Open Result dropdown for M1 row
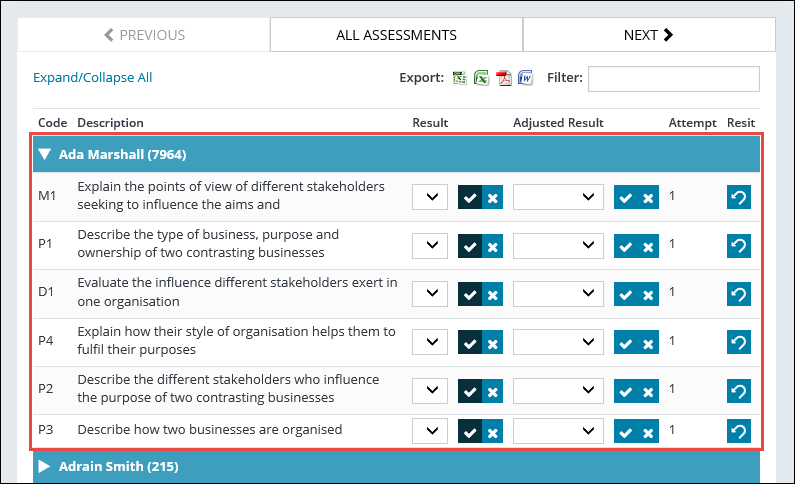This screenshot has width=795, height=484. [430, 197]
